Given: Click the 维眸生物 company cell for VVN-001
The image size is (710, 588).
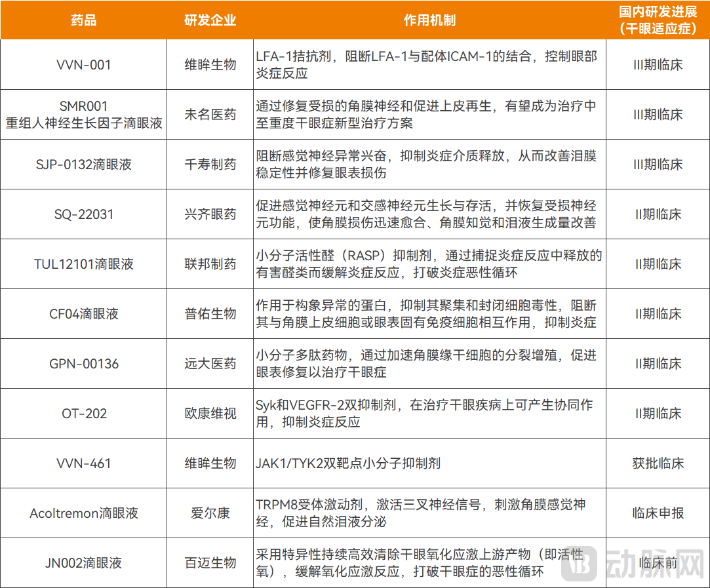Looking at the screenshot, I should (x=210, y=64).
